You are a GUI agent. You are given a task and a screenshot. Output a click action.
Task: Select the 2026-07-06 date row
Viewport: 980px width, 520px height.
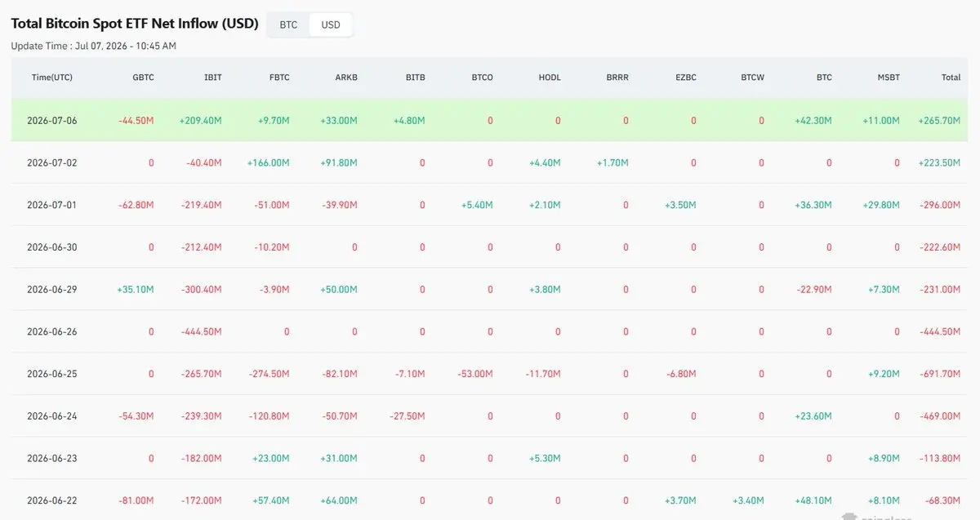pos(489,120)
